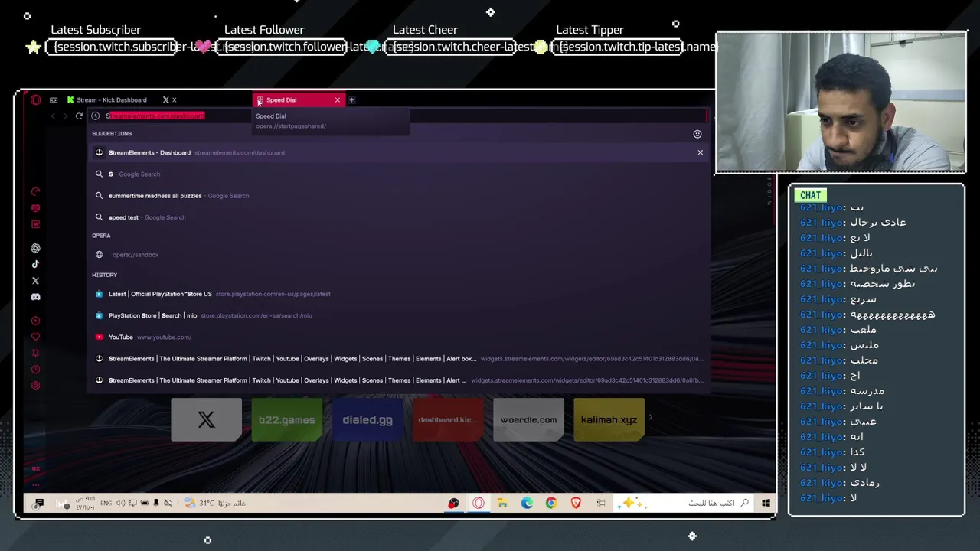The image size is (980, 551).
Task: Show next speed dial tiles arrow
Action: [x=651, y=417]
